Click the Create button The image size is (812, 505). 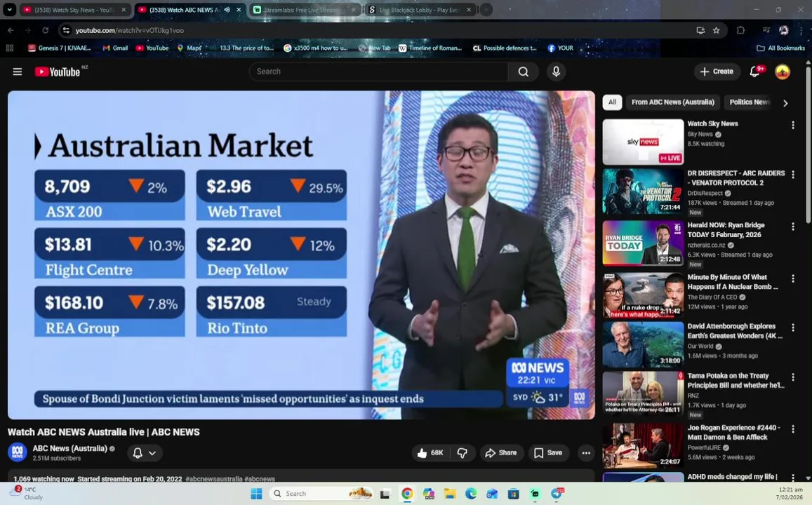click(x=717, y=72)
